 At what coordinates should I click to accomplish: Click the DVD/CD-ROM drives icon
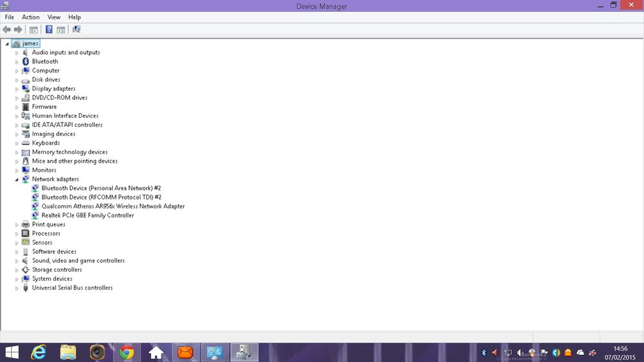coord(26,98)
